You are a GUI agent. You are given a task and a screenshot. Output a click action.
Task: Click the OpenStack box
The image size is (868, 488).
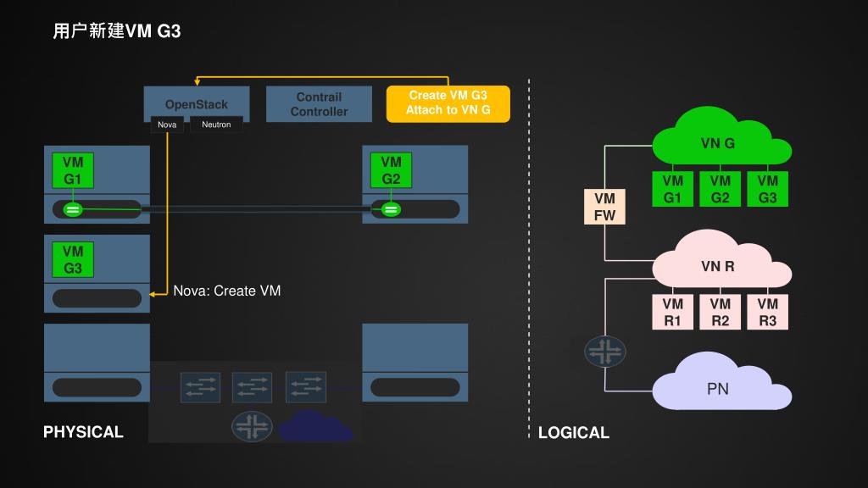pos(197,103)
